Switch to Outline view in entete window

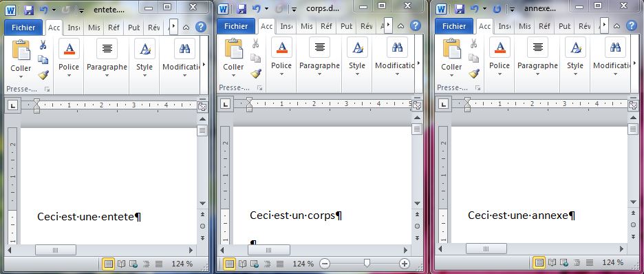point(147,264)
